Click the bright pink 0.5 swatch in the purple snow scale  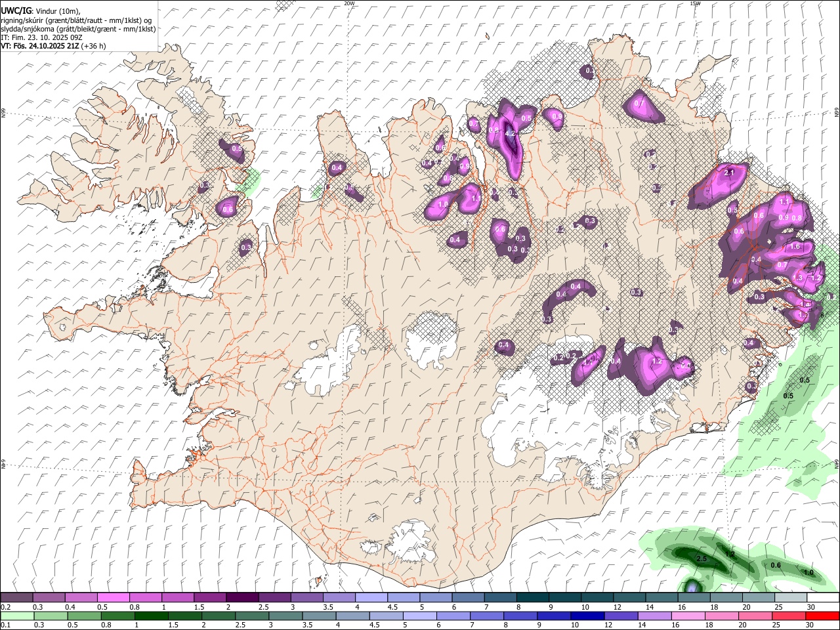click(x=113, y=597)
